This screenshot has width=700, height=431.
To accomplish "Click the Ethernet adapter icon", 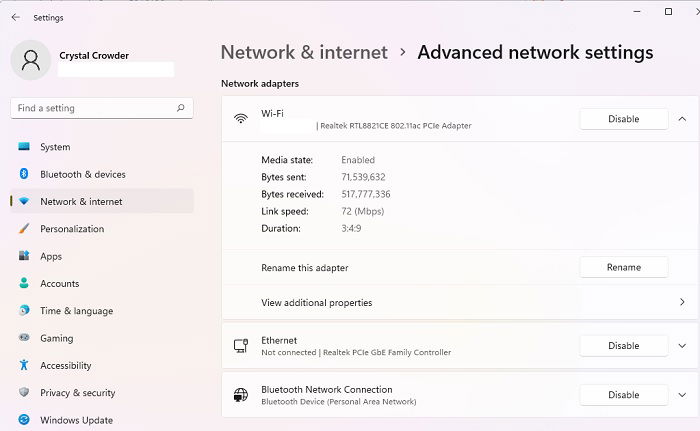I will (241, 346).
